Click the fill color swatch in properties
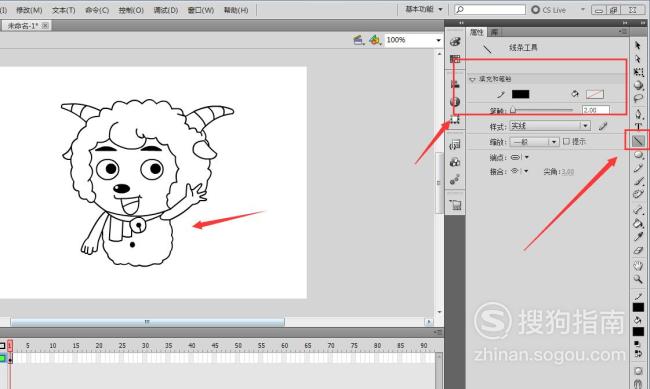The height and width of the screenshot is (389, 650). coord(595,94)
